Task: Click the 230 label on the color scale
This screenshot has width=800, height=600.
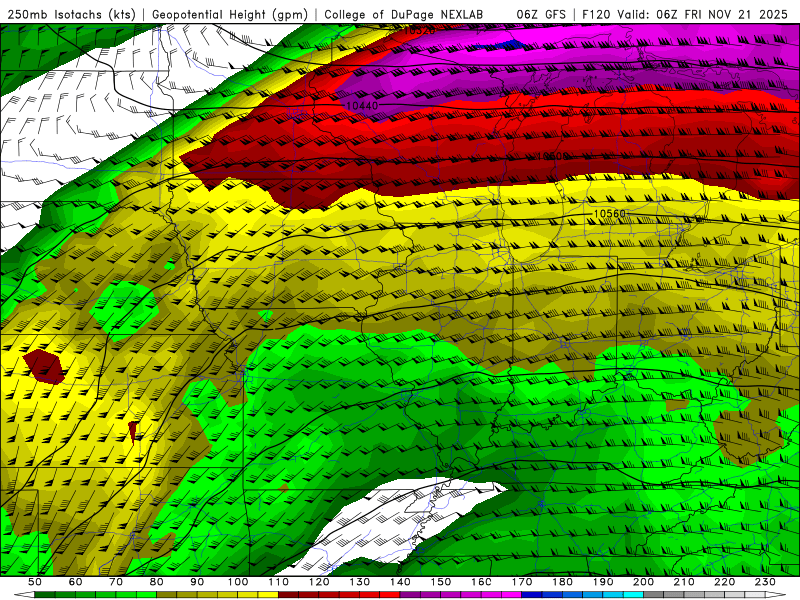Action: (x=765, y=582)
